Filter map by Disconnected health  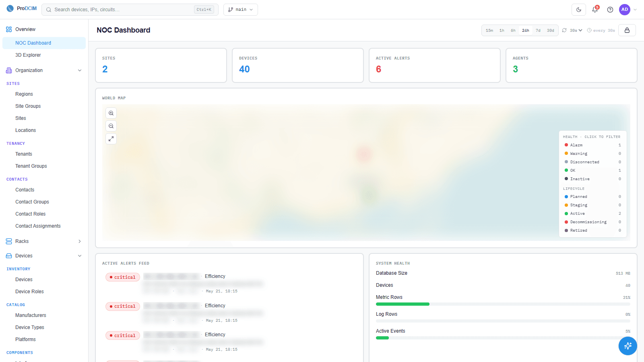coord(592,162)
